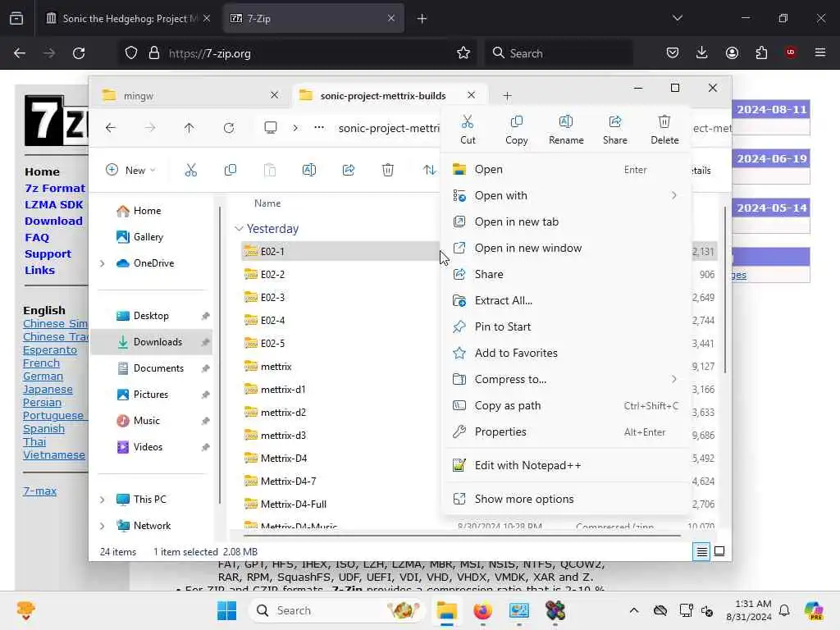Image resolution: width=840 pixels, height=630 pixels.
Task: Open the Download link on 7-zip site
Action: [53, 221]
